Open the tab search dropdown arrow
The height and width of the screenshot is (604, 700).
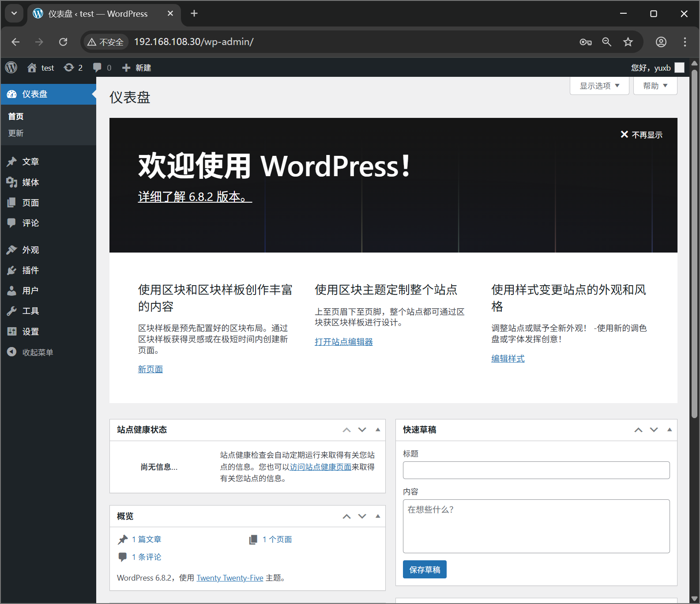point(14,13)
